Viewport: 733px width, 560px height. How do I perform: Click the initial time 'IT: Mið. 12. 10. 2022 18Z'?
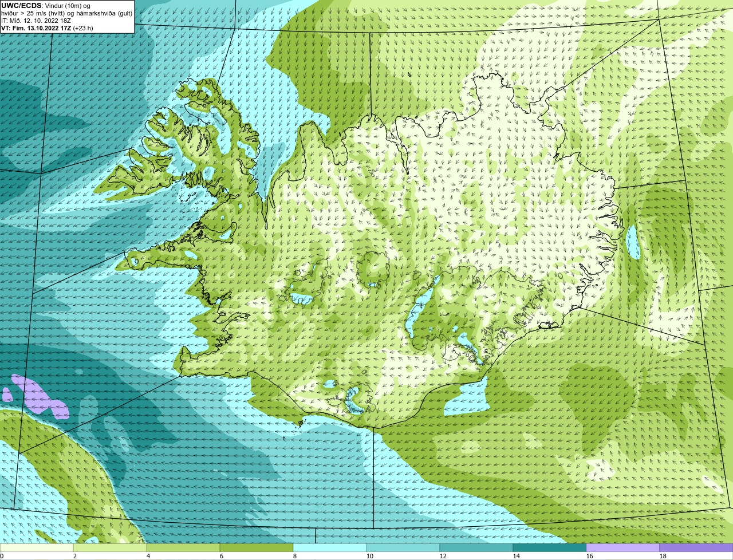pos(36,21)
